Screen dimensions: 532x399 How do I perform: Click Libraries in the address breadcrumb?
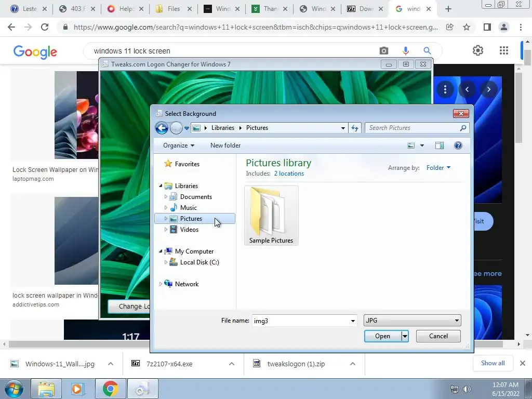coord(222,128)
